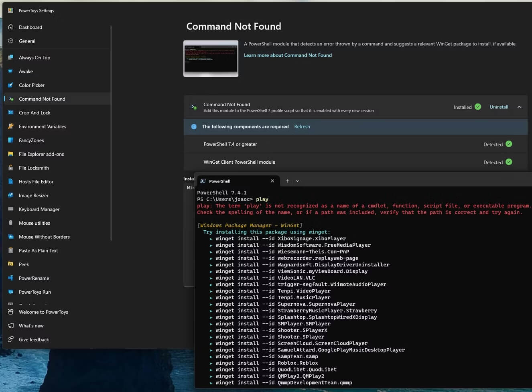
Task: Click the PowerToys Run icon
Action: [11, 292]
